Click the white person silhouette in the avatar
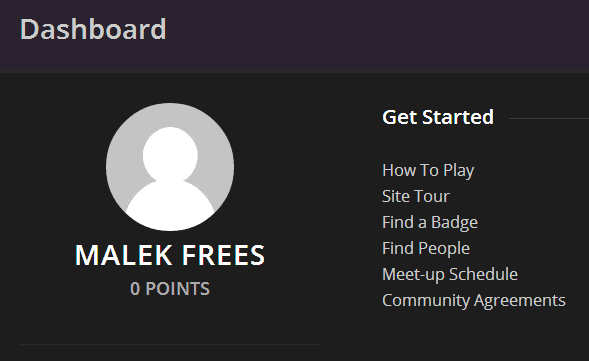This screenshot has height=361, width=589. point(170,178)
